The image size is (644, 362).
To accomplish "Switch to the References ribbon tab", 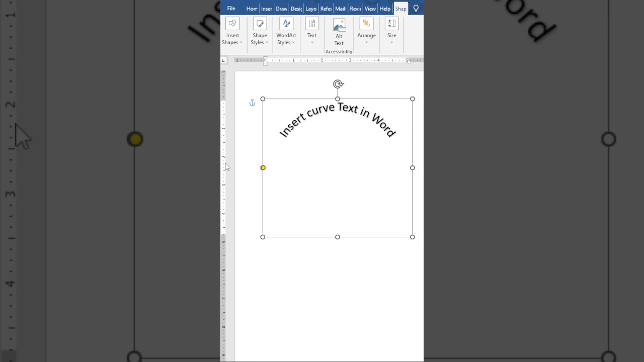I will [x=326, y=9].
